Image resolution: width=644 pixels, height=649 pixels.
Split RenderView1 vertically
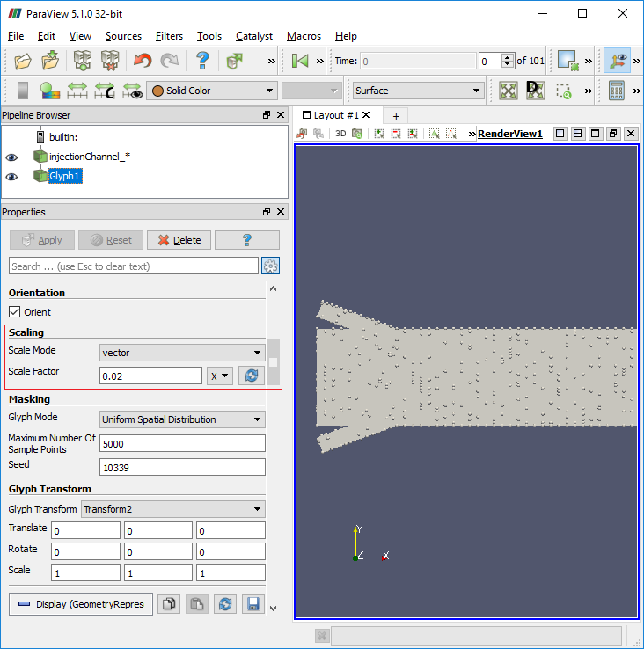tap(578, 134)
